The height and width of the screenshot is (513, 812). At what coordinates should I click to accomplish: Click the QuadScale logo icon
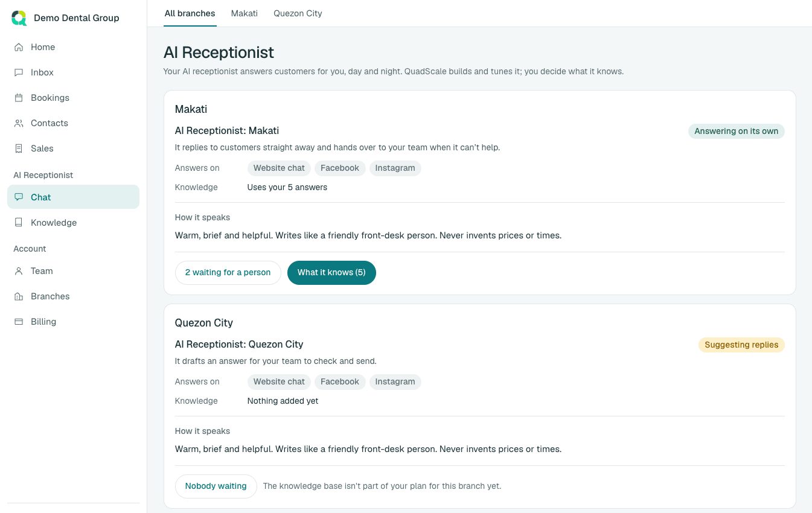pyautogui.click(x=19, y=18)
